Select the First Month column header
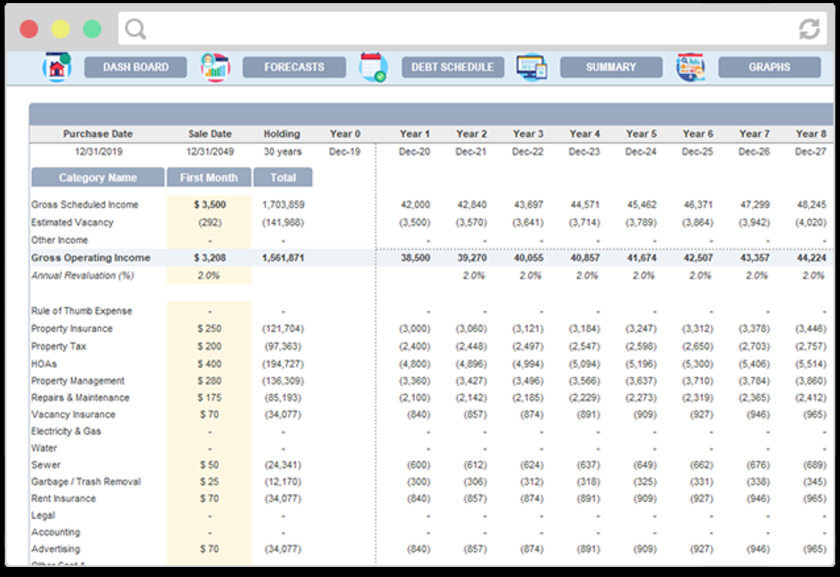Screen dimensions: 840x577 coord(209,177)
